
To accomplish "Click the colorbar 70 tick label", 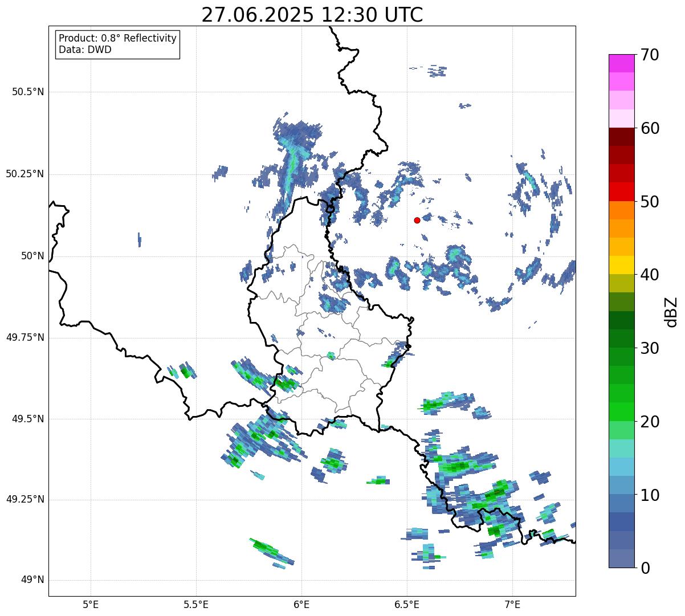I will 650,55.
